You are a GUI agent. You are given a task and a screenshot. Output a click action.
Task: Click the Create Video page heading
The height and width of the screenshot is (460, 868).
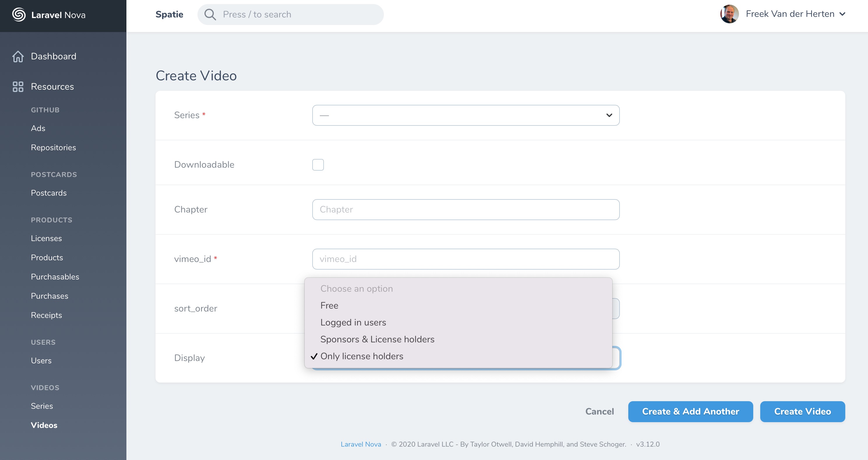pos(196,75)
